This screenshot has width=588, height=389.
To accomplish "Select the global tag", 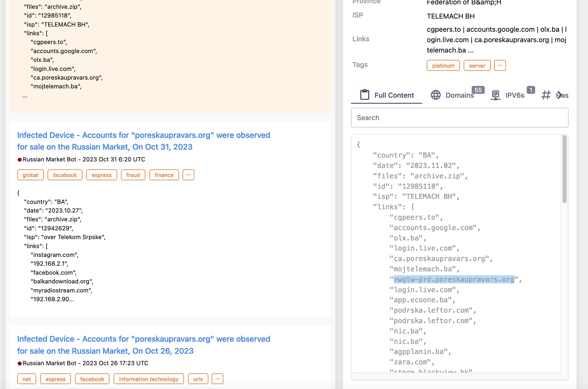I will (30, 175).
